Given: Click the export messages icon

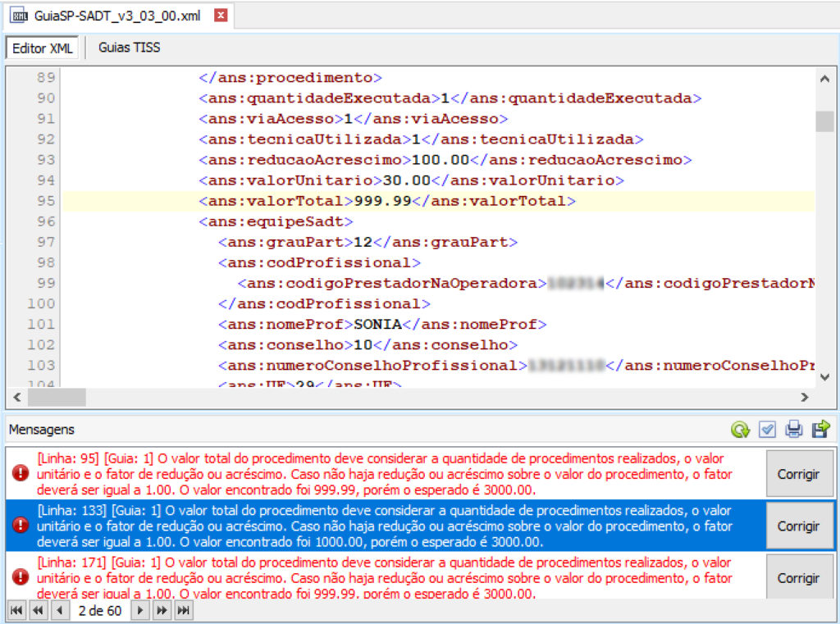Looking at the screenshot, I should (820, 430).
